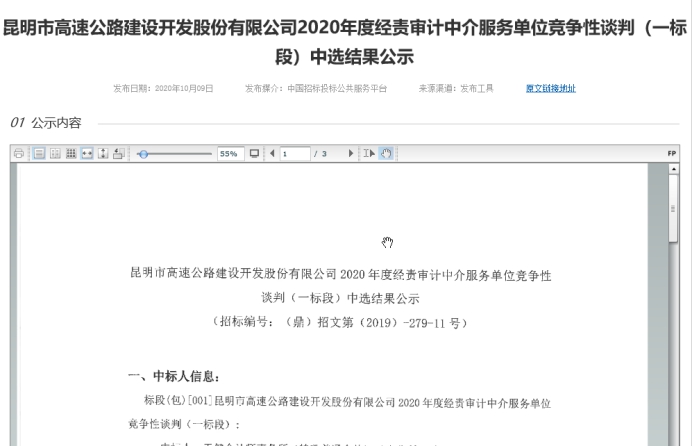Click the FP logo in the toolbar
This screenshot has width=693, height=446.
[672, 154]
